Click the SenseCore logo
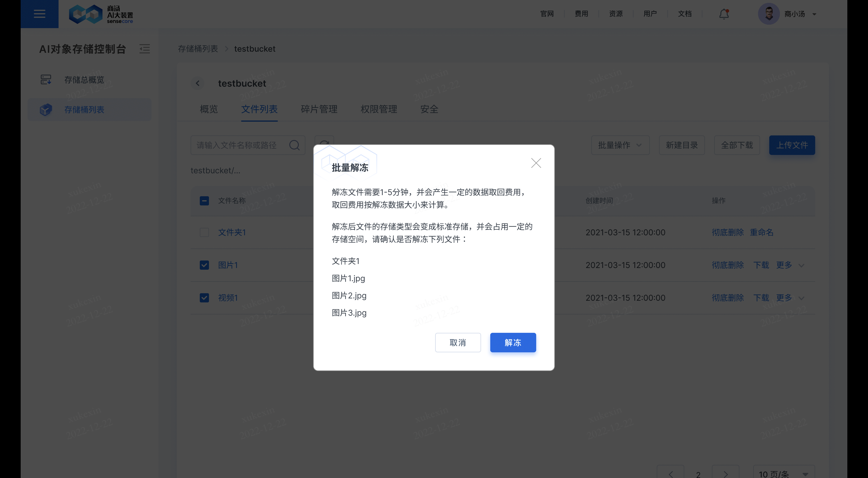The image size is (868, 478). coord(100,14)
